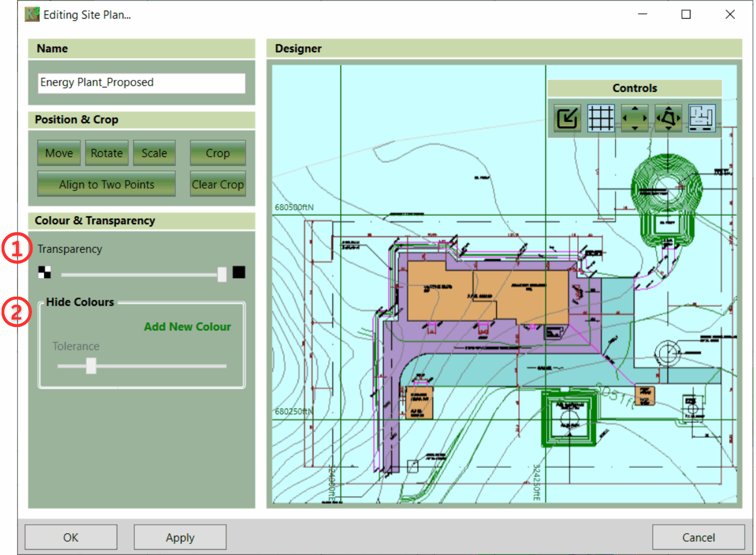Click the site plan Name text field
The height and width of the screenshot is (555, 756).
click(x=141, y=83)
